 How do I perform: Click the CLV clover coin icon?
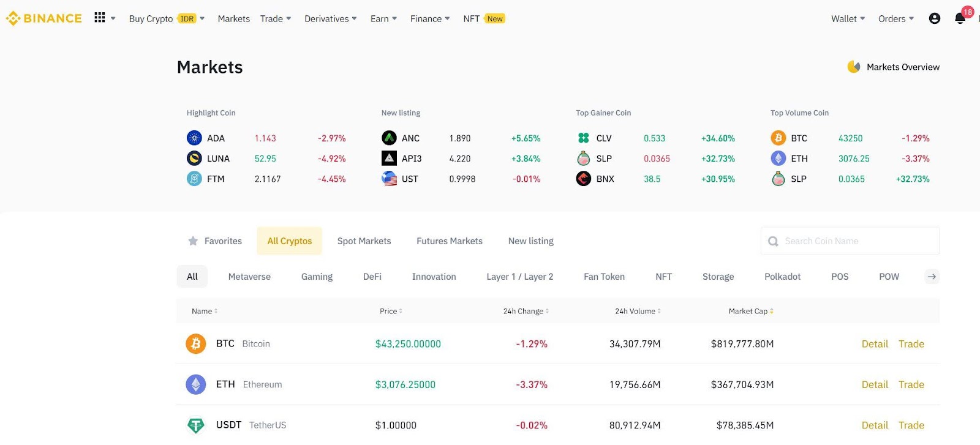[584, 138]
